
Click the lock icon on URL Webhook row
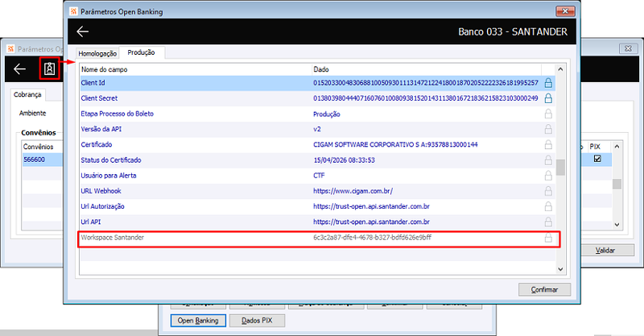coord(548,191)
